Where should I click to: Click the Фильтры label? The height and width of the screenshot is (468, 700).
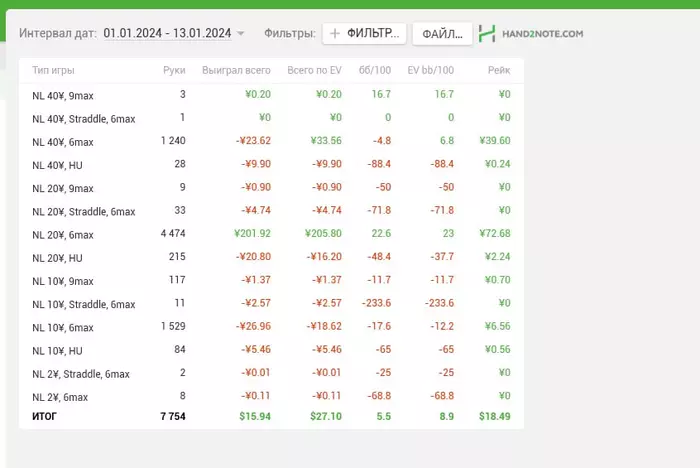tap(290, 33)
